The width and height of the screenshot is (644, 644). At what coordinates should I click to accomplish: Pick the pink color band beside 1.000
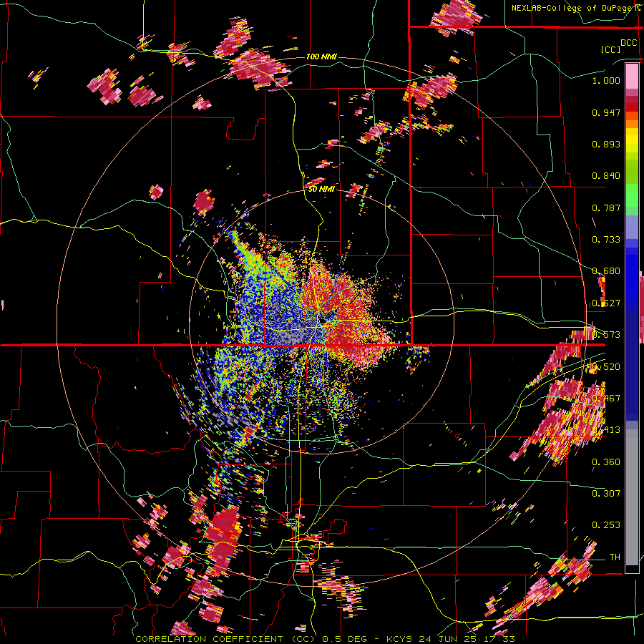click(x=632, y=76)
